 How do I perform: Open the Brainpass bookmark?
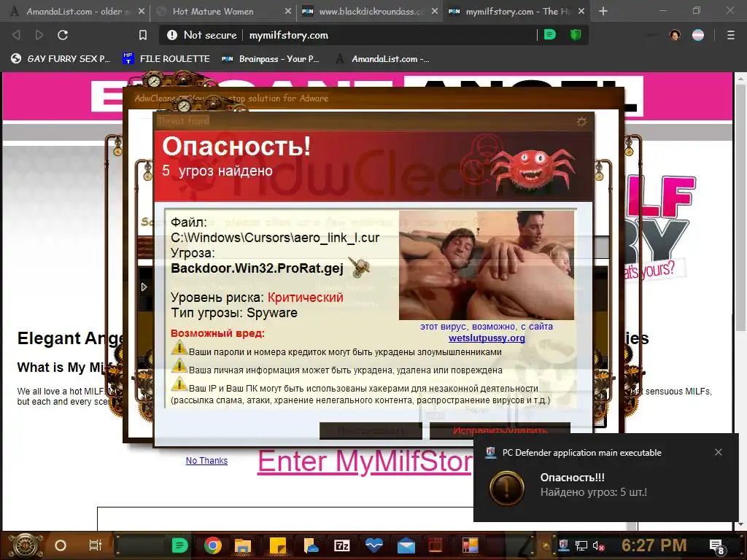coord(270,58)
